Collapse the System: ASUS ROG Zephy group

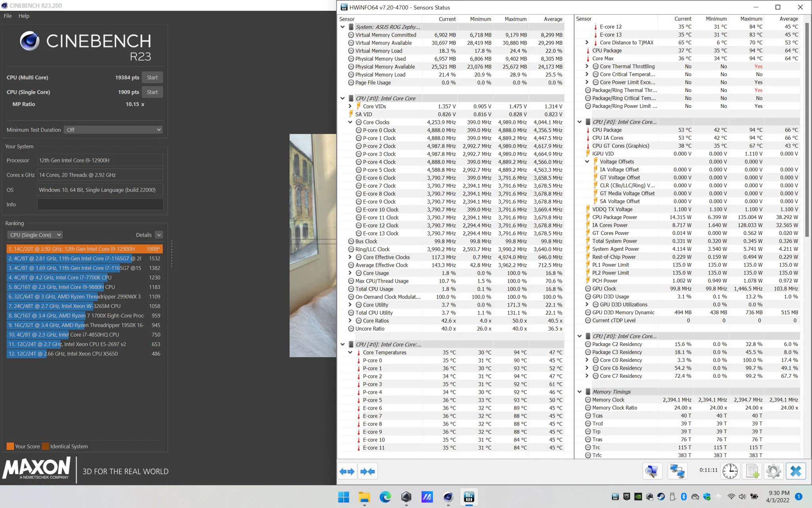click(x=343, y=27)
